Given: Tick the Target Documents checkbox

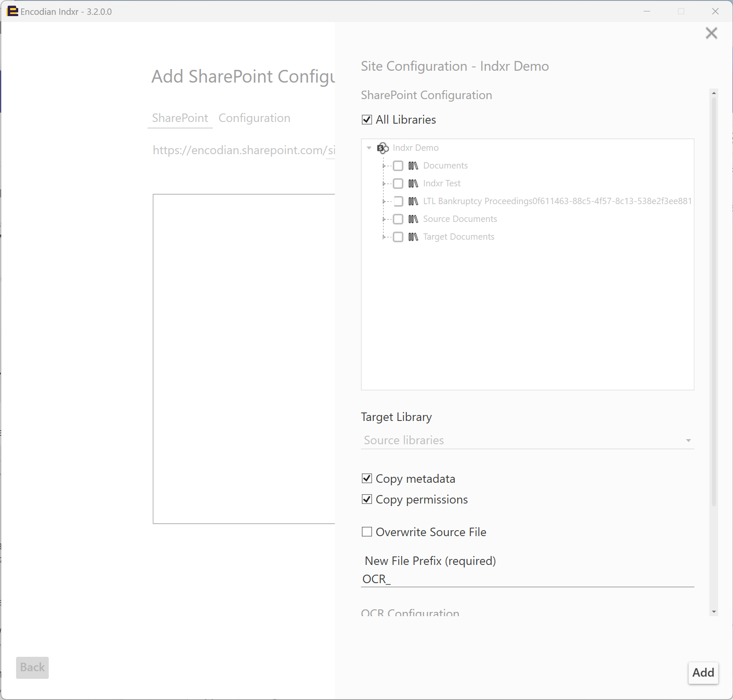Looking at the screenshot, I should (x=398, y=237).
